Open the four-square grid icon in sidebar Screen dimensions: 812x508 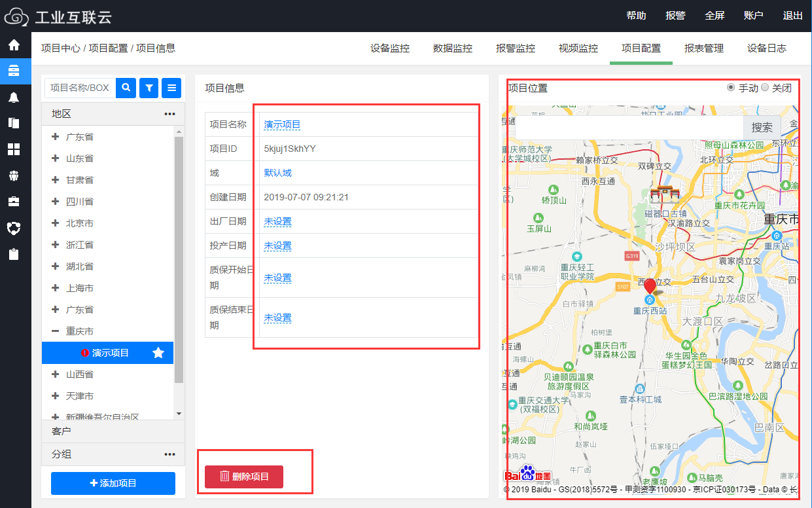pyautogui.click(x=14, y=149)
